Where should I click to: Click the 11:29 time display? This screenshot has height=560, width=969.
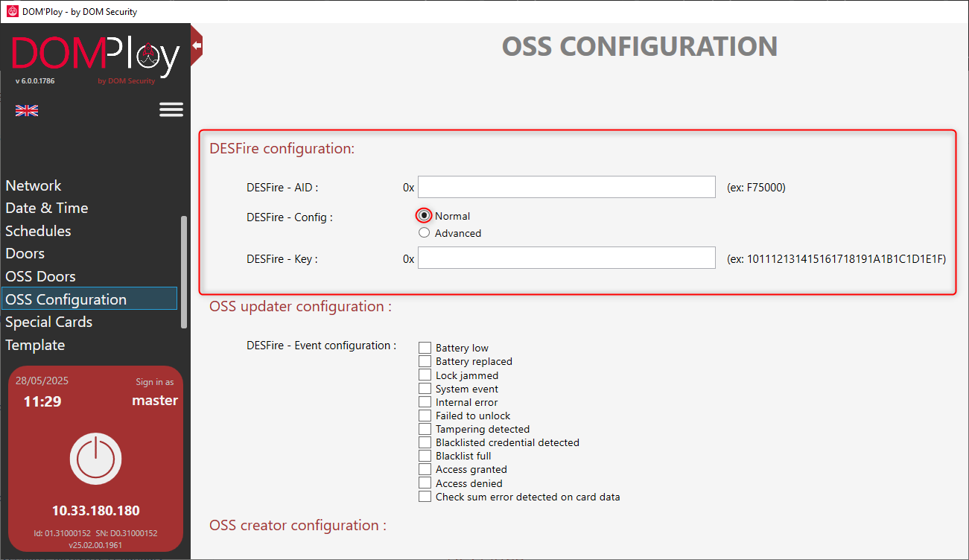point(42,401)
